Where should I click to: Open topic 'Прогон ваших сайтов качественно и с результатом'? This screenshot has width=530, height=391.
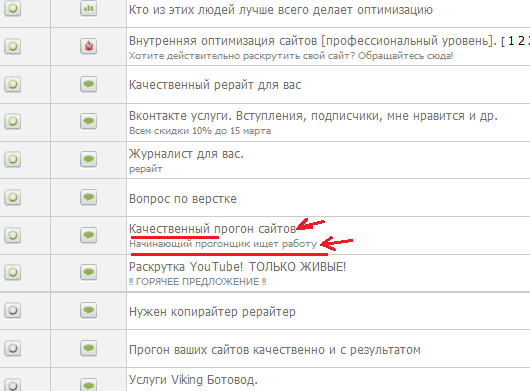[x=275, y=350]
